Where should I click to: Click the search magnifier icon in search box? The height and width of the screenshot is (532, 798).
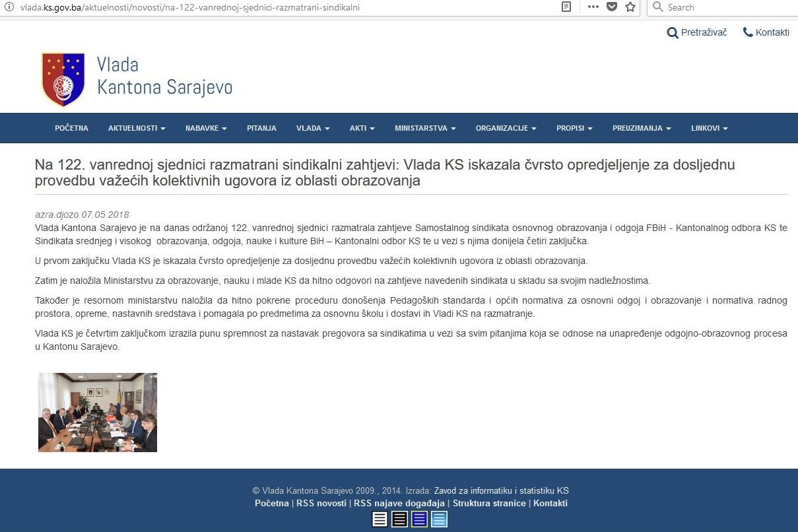[658, 7]
